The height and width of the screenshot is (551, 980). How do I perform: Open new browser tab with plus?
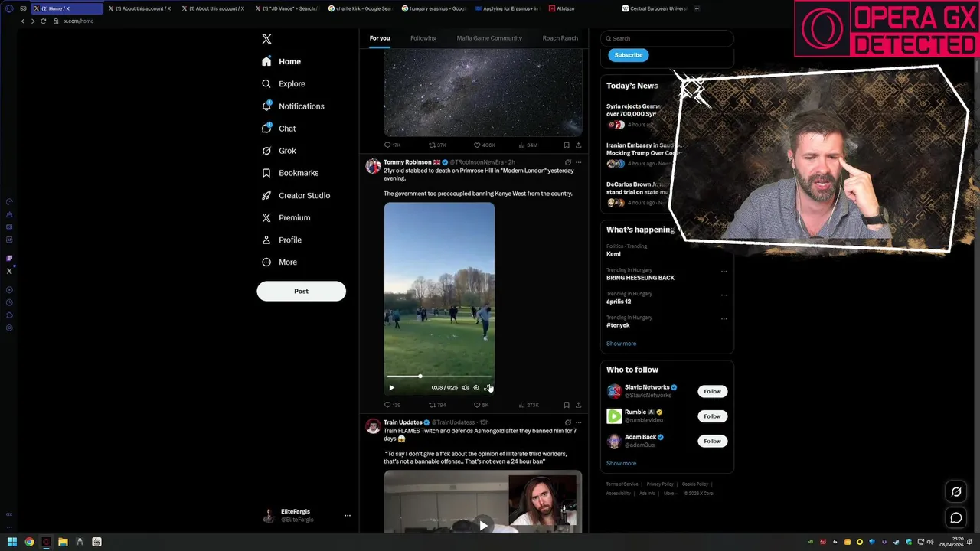tap(696, 8)
